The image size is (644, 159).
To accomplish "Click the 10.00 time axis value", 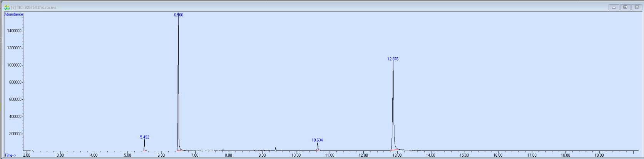I will 296,155.
